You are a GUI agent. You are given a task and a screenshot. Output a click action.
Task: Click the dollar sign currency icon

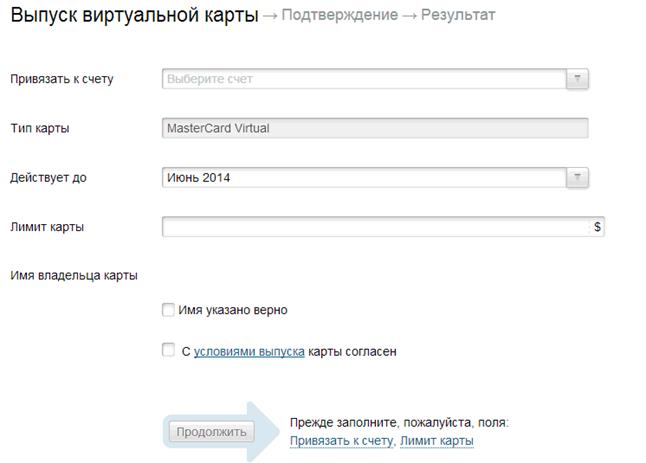597,227
